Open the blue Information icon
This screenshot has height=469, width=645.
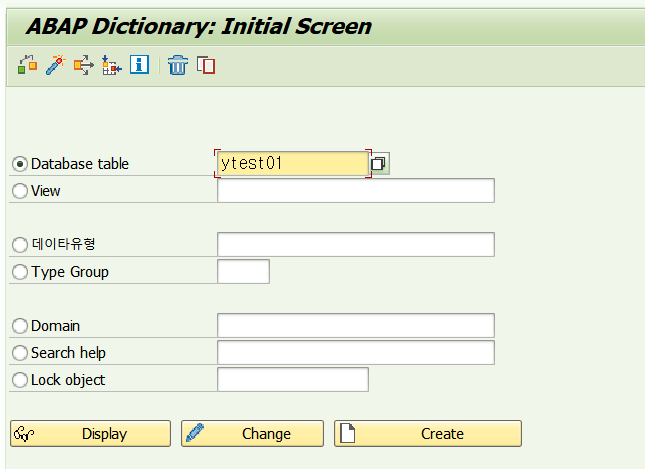pyautogui.click(x=139, y=65)
